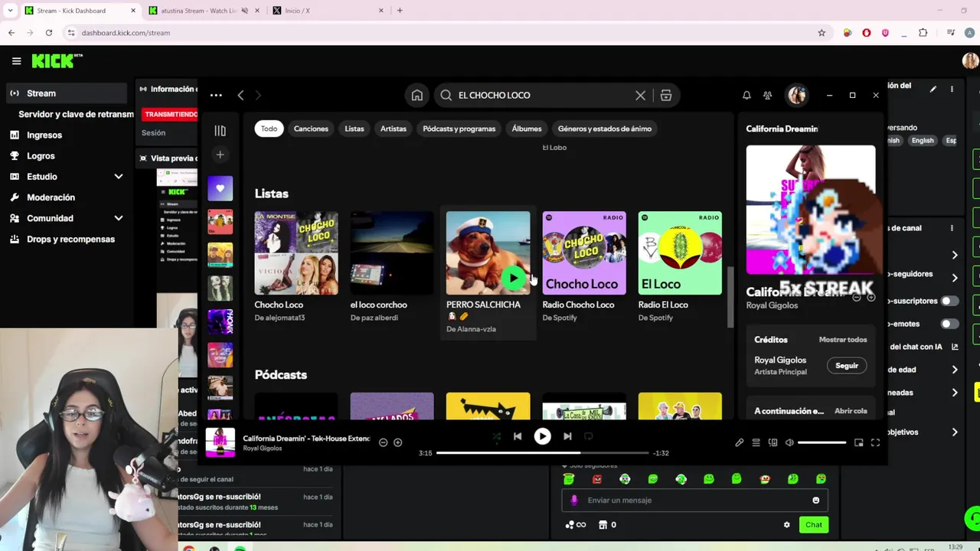Open el loco corchoo playlist thumbnail
The height and width of the screenshot is (551, 980).
pos(392,253)
